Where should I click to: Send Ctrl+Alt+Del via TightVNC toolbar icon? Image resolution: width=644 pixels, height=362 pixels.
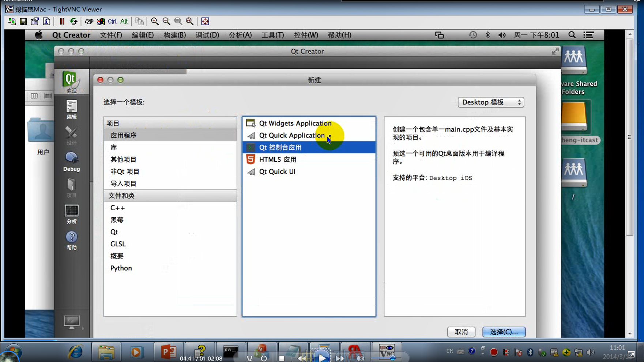click(x=89, y=22)
